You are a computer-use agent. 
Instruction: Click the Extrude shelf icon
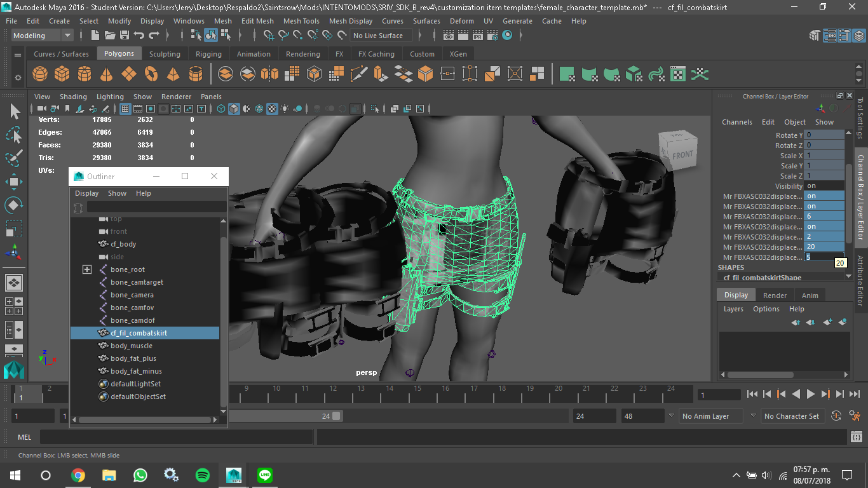pyautogui.click(x=381, y=74)
